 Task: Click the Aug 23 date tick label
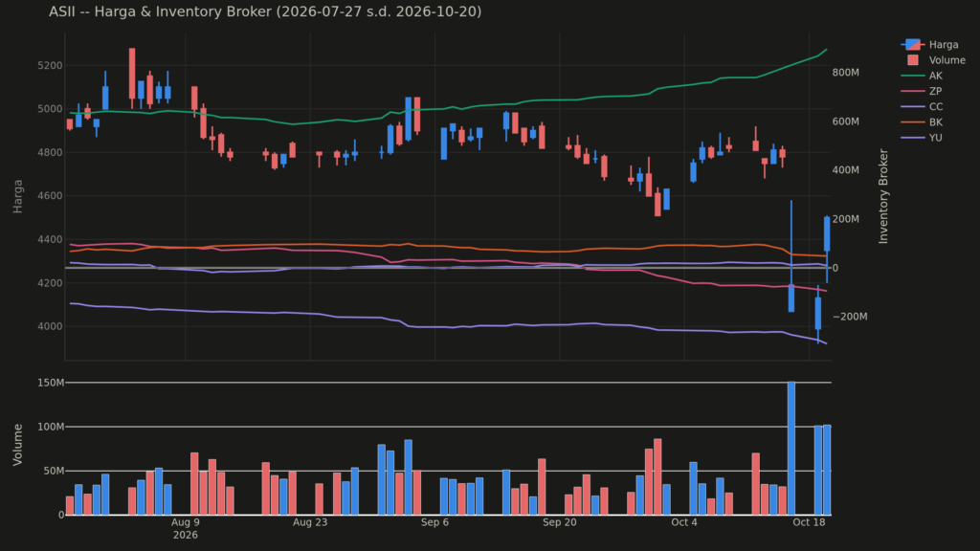pos(310,522)
